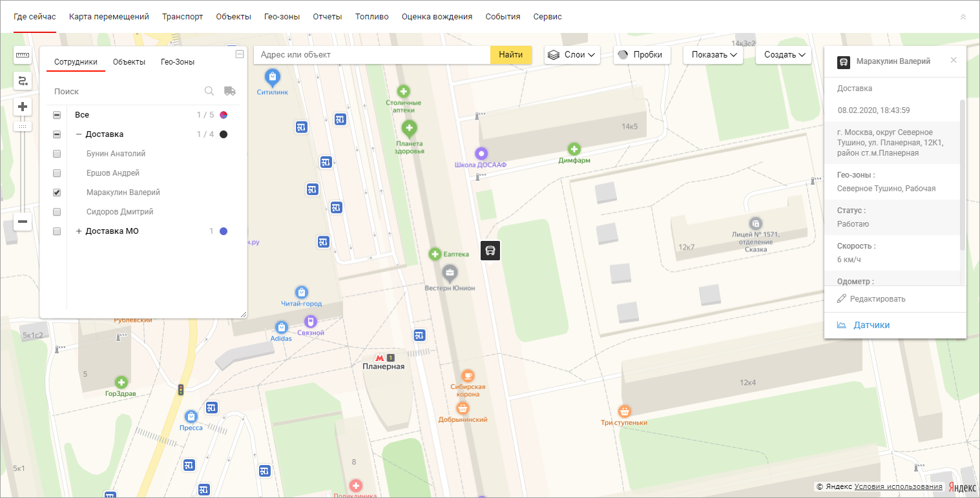The image size is (980, 498).
Task: Toggle the Доставка МО group checkbox
Action: 57,231
